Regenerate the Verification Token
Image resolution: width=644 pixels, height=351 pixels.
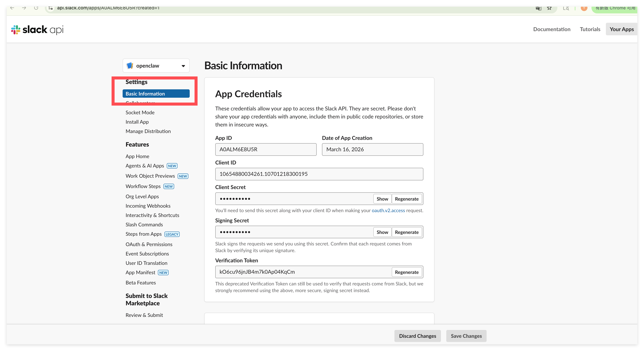(406, 272)
